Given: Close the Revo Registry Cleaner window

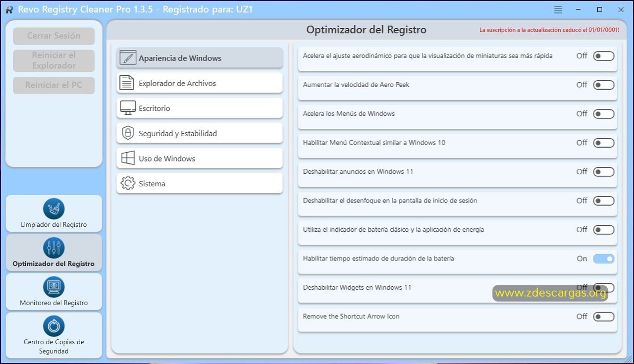Looking at the screenshot, I should [621, 9].
